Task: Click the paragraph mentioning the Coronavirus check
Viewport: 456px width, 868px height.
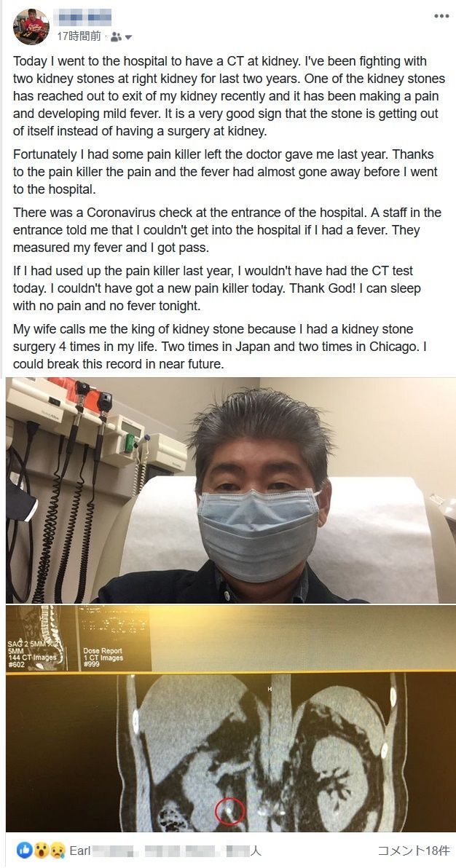Action: pyautogui.click(x=227, y=229)
